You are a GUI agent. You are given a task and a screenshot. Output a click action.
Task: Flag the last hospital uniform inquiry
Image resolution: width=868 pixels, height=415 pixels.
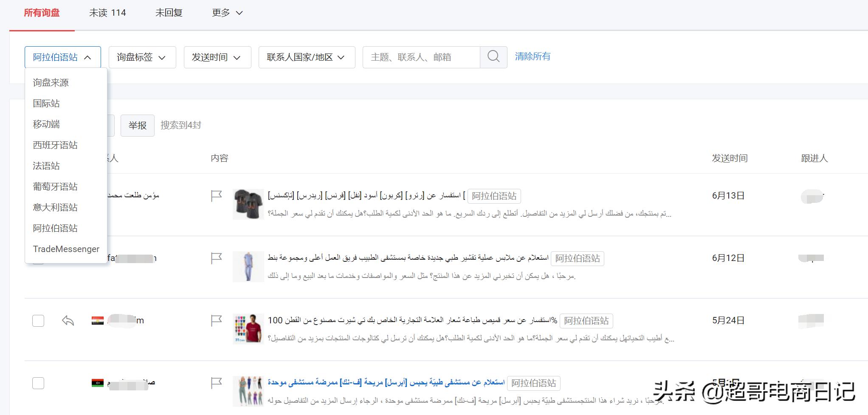217,383
